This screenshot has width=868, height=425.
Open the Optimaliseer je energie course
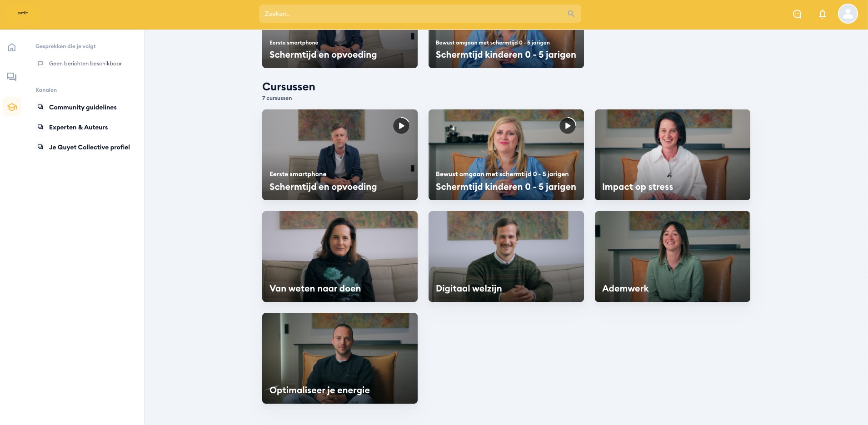340,358
